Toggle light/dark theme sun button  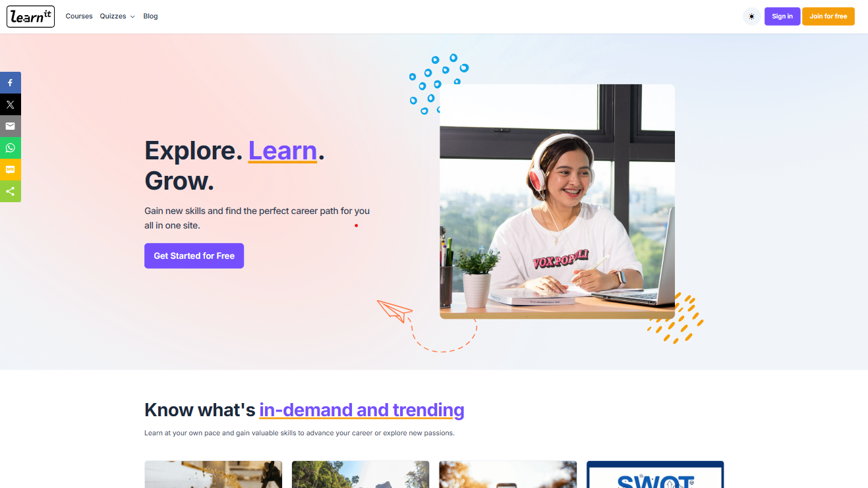coord(751,16)
